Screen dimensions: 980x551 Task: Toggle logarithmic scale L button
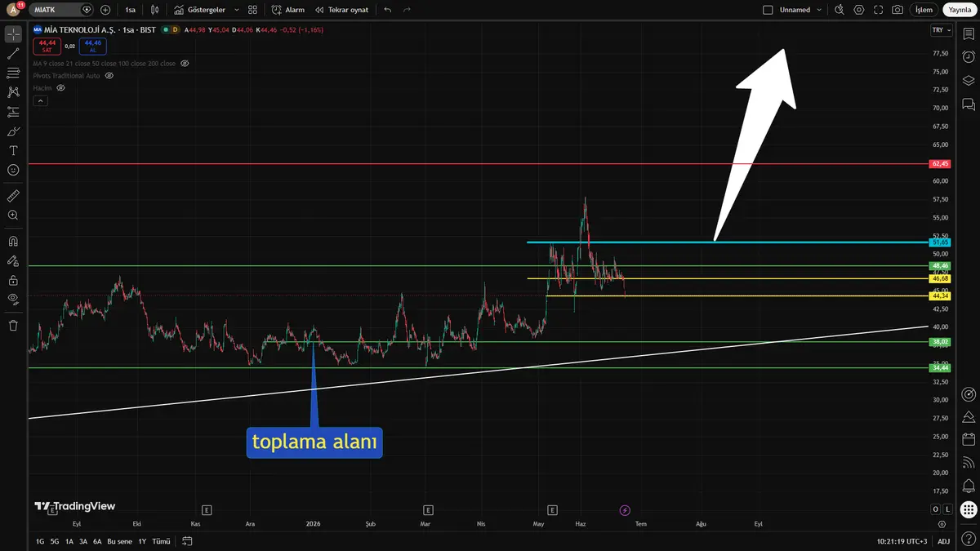tap(947, 510)
